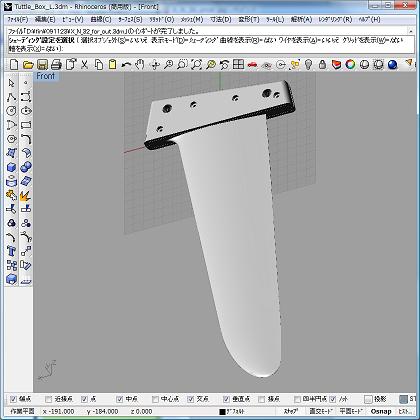
Task: Open the ファイル(F) menu
Action: pos(18,20)
